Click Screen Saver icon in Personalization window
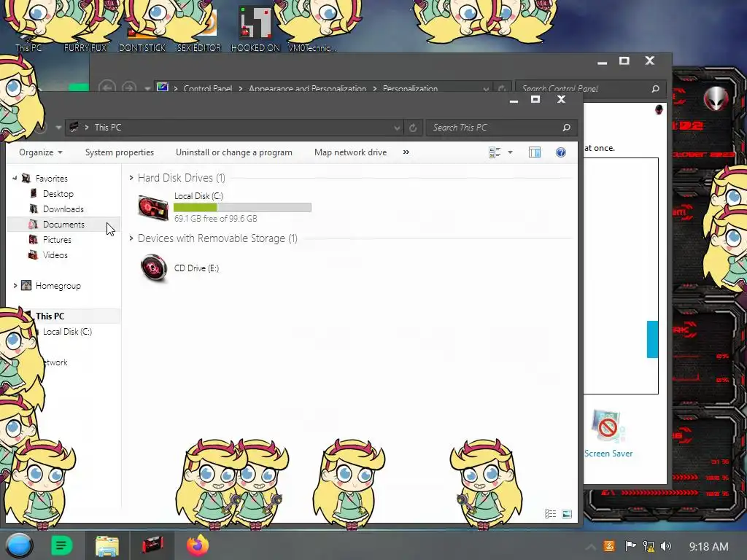 coord(608,427)
